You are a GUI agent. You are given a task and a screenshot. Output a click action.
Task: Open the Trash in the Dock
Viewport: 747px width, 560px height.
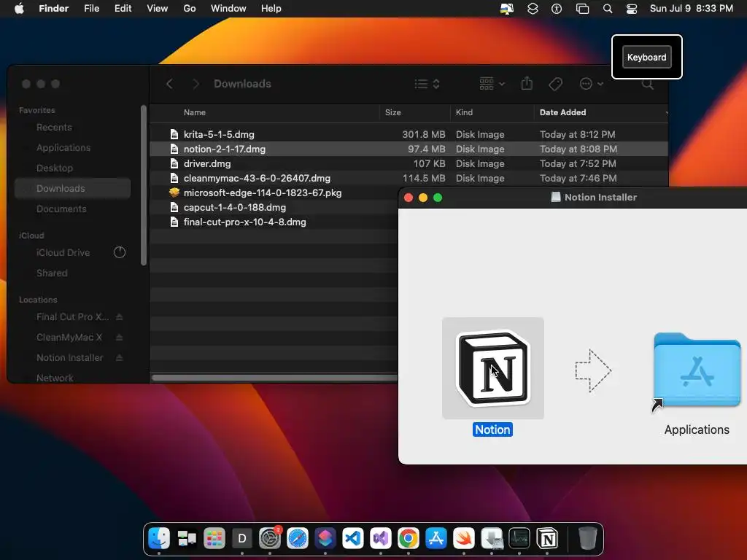click(587, 539)
